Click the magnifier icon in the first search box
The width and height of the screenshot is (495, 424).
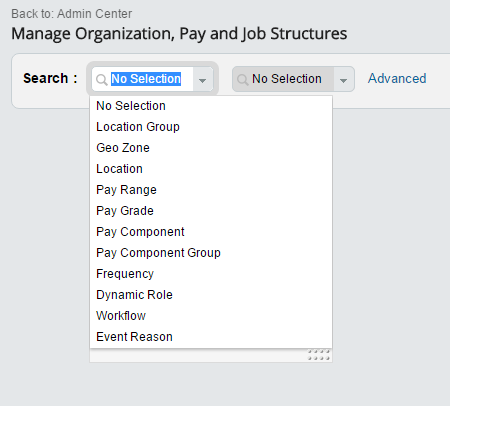101,80
